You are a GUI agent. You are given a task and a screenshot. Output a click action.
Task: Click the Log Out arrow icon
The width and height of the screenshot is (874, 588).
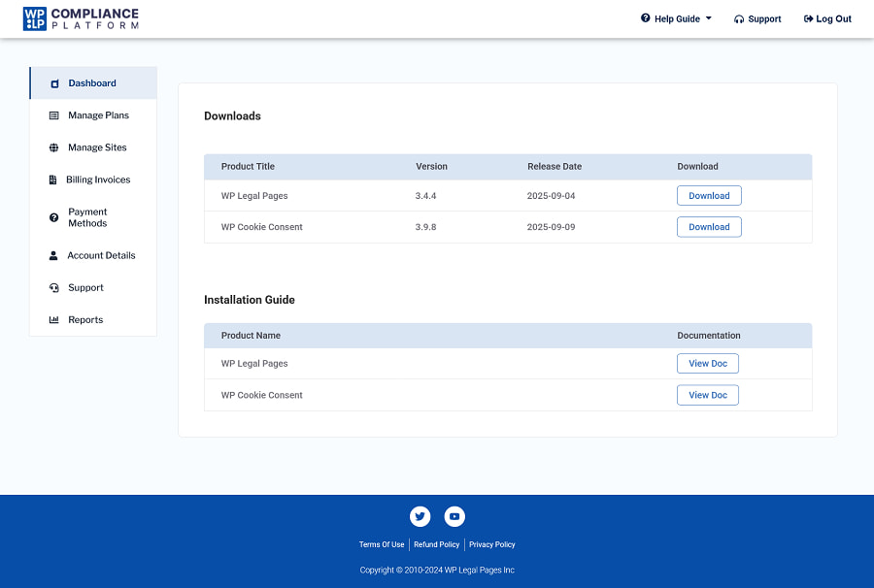pyautogui.click(x=808, y=19)
